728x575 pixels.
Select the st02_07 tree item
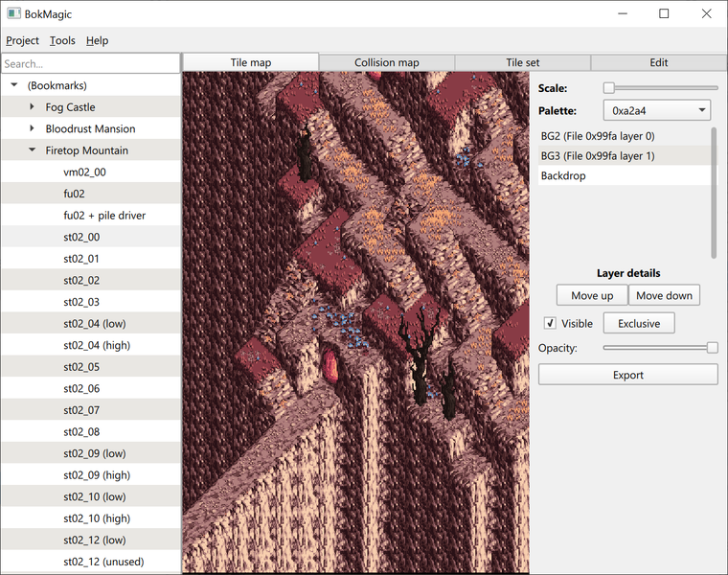pos(91,410)
